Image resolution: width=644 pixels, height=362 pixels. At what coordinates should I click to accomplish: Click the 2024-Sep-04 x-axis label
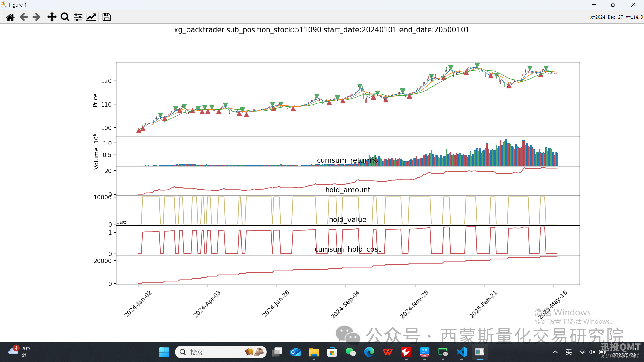click(345, 304)
